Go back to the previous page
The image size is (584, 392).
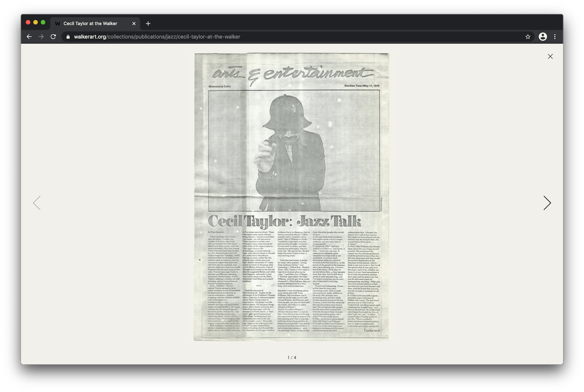29,36
